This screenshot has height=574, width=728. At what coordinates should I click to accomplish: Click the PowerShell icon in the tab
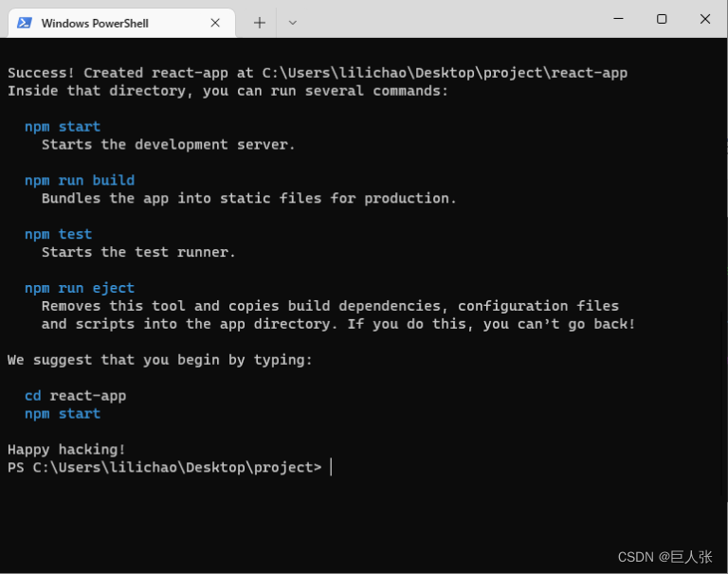click(x=25, y=23)
